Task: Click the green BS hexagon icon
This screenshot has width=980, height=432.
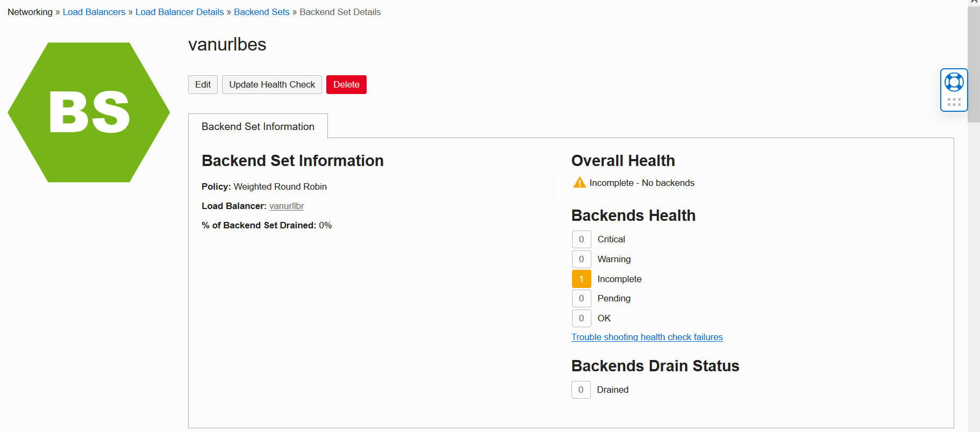Action: (89, 112)
